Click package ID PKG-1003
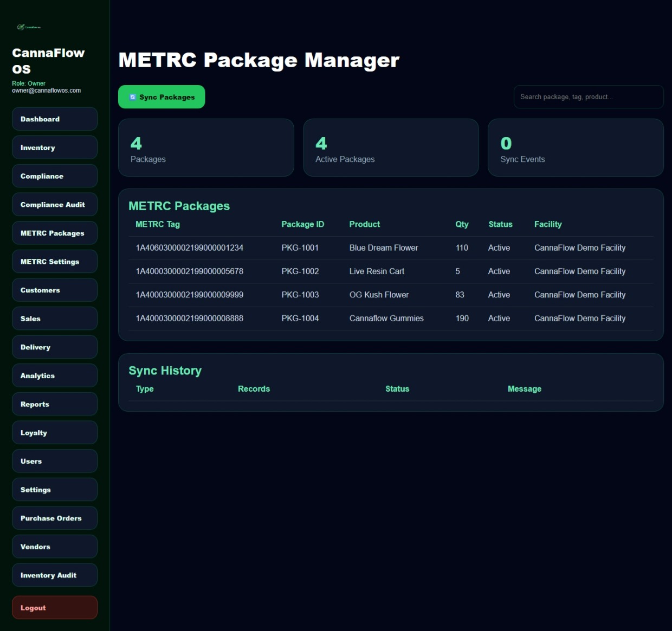Viewport: 672px width, 631px height. click(300, 295)
